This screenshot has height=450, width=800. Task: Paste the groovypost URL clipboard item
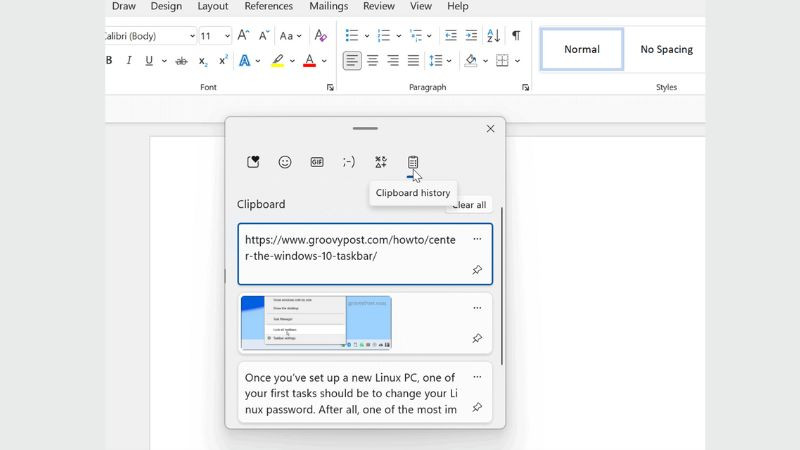(365, 254)
